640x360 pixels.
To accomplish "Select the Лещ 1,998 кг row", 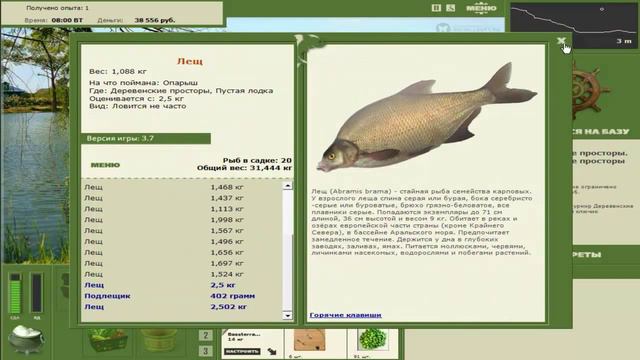I will [182, 220].
